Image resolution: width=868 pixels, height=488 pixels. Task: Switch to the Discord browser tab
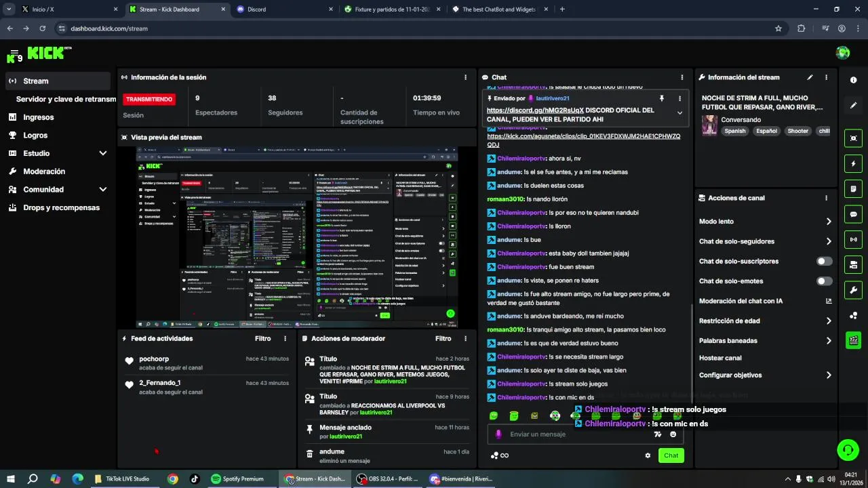283,9
